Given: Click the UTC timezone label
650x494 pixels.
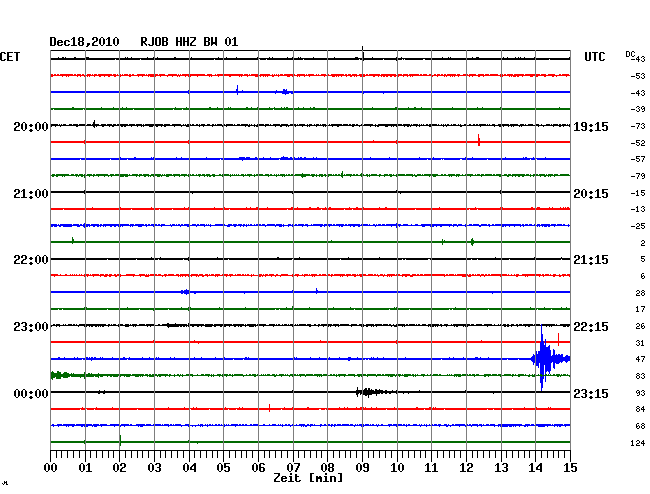Looking at the screenshot, I should click(x=594, y=57).
